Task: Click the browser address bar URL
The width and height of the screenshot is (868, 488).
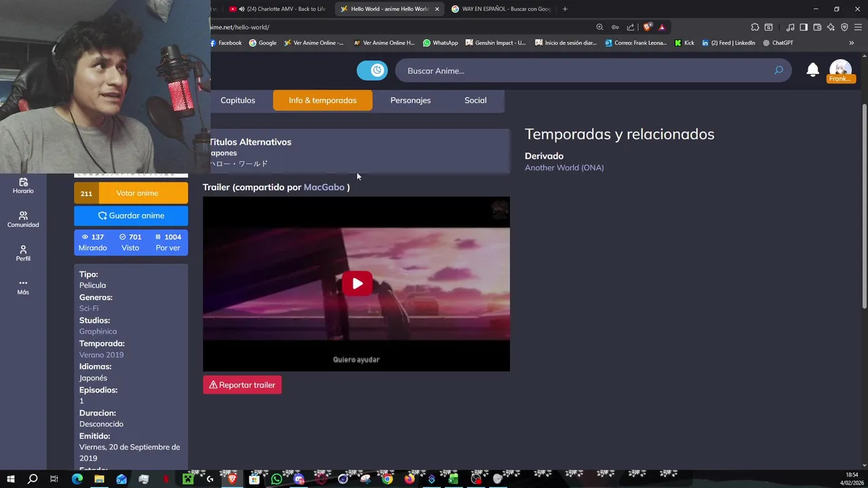Action: (x=240, y=27)
